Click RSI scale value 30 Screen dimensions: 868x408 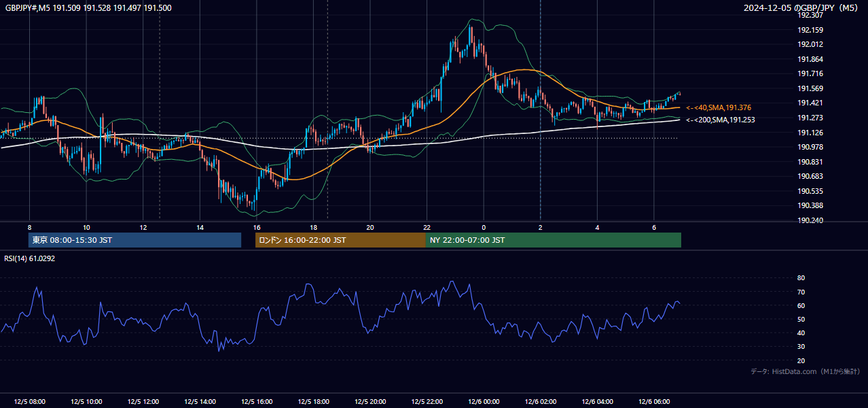click(801, 346)
